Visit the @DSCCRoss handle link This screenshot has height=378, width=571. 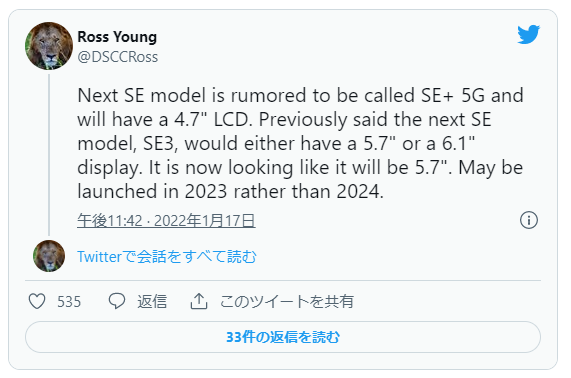pyautogui.click(x=118, y=57)
